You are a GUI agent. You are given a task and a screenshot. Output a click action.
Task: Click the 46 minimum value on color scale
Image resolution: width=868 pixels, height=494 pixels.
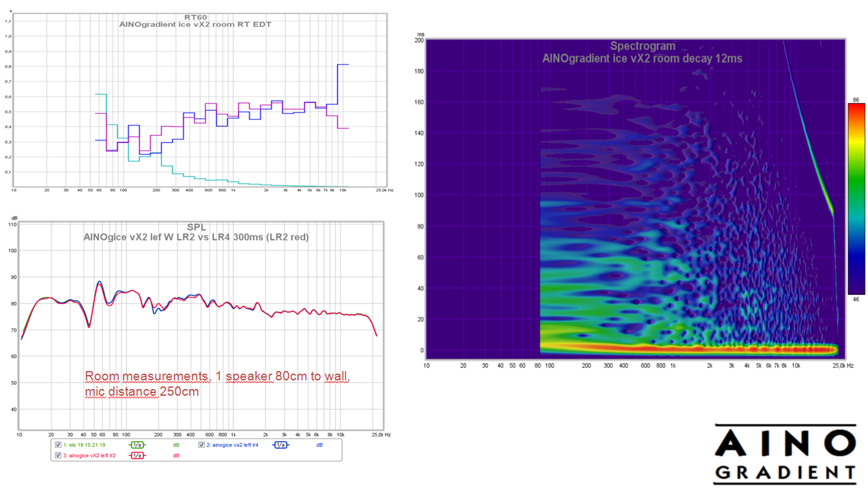pos(857,299)
